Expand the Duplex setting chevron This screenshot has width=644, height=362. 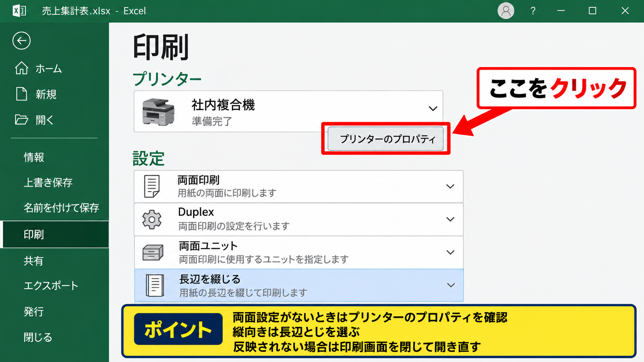[x=450, y=219]
